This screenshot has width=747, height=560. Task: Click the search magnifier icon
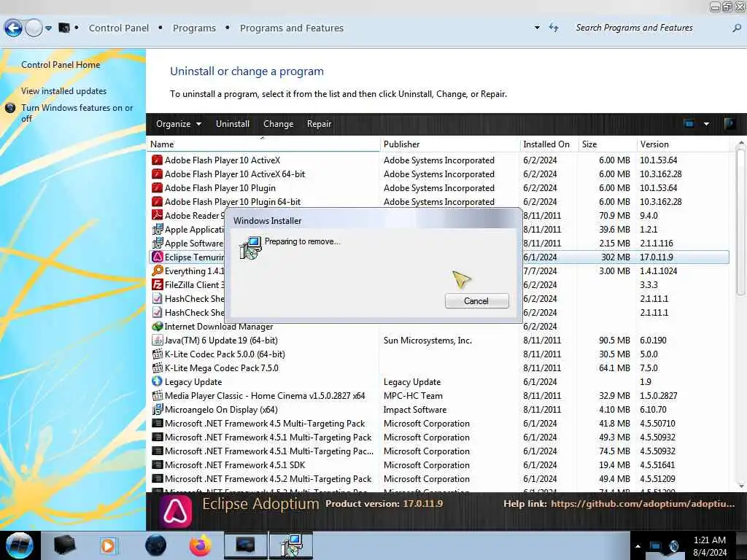(x=737, y=28)
